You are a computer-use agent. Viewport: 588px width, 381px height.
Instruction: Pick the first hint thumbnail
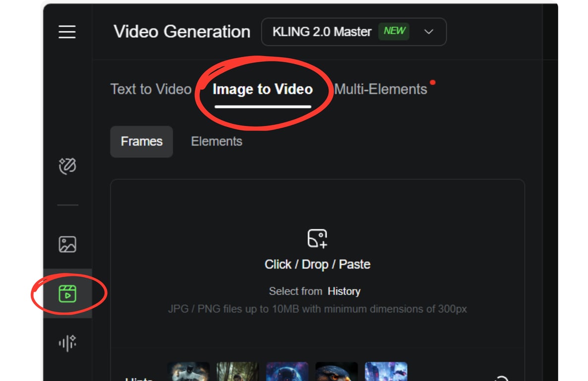(x=188, y=372)
